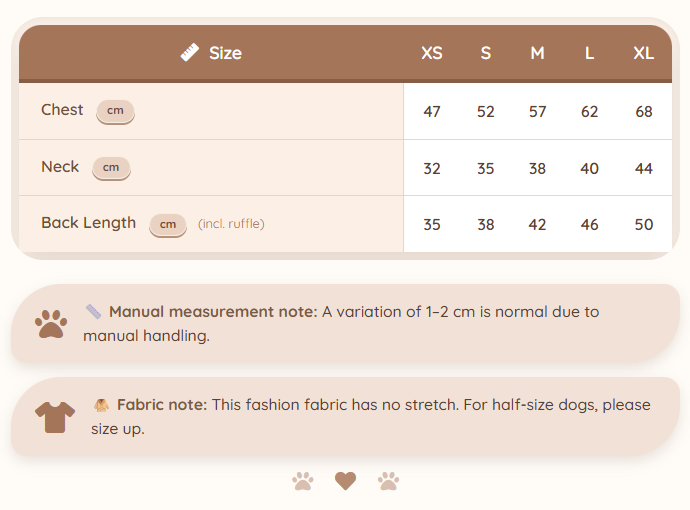Click the cm badge next to Chest
This screenshot has height=510, width=690.
point(115,111)
